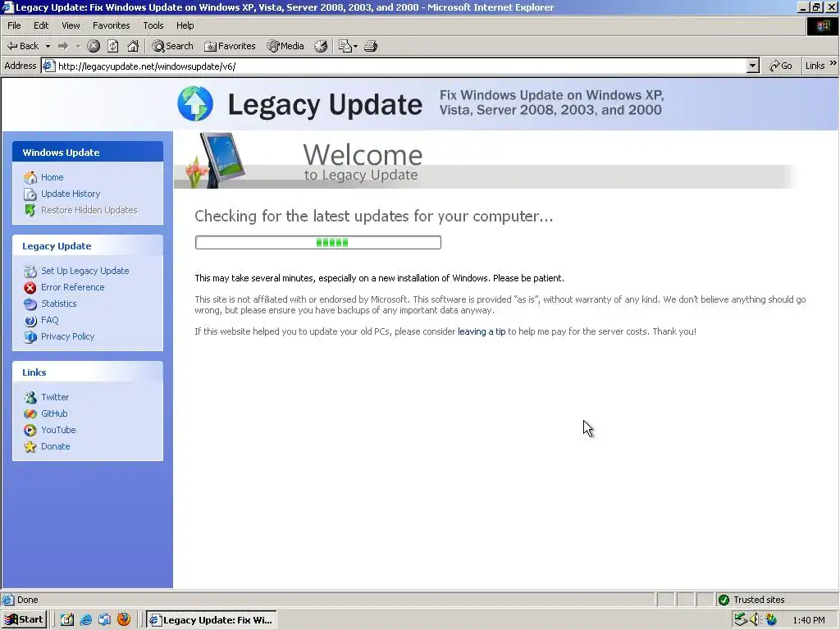Open the Forward history dropdown arrow
Image resolution: width=840 pixels, height=630 pixels.
coord(78,46)
